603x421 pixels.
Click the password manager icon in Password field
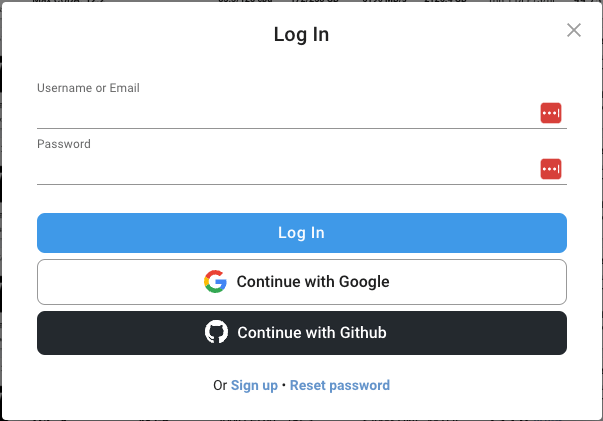tap(550, 169)
